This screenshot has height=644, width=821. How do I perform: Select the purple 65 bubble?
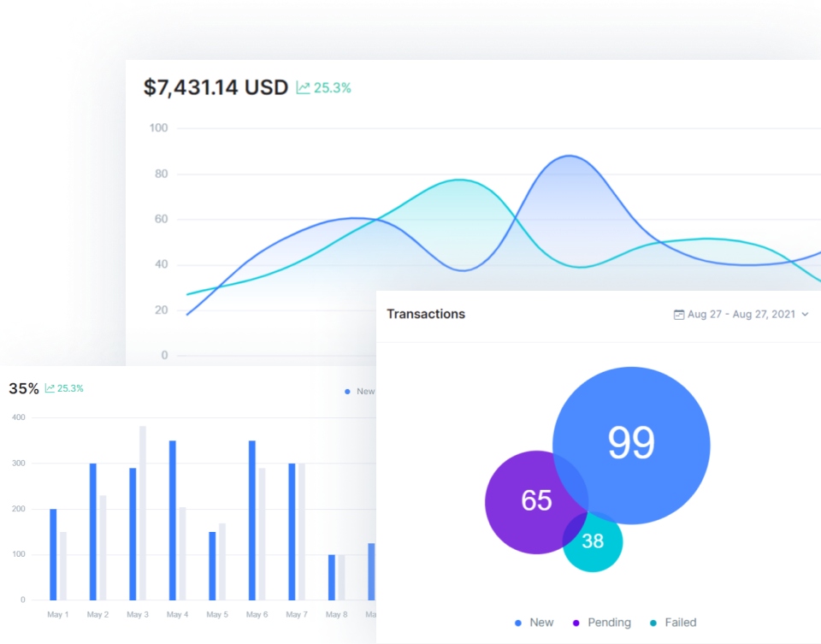click(530, 501)
